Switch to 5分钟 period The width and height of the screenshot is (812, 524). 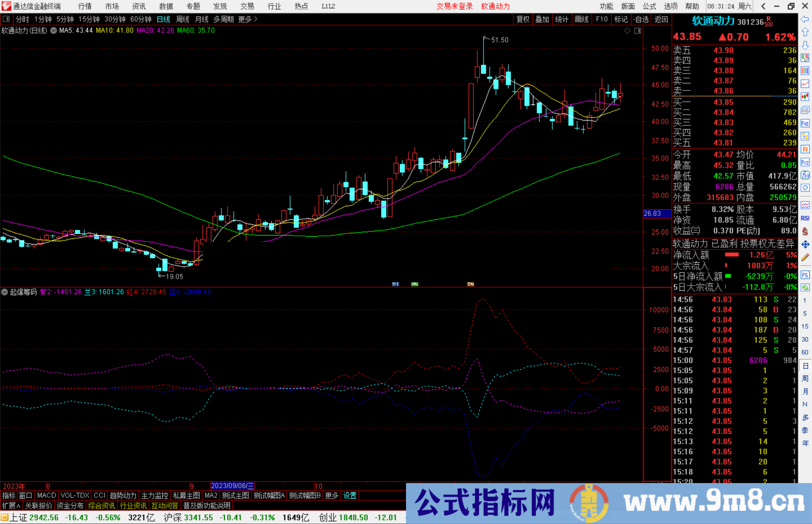click(65, 19)
